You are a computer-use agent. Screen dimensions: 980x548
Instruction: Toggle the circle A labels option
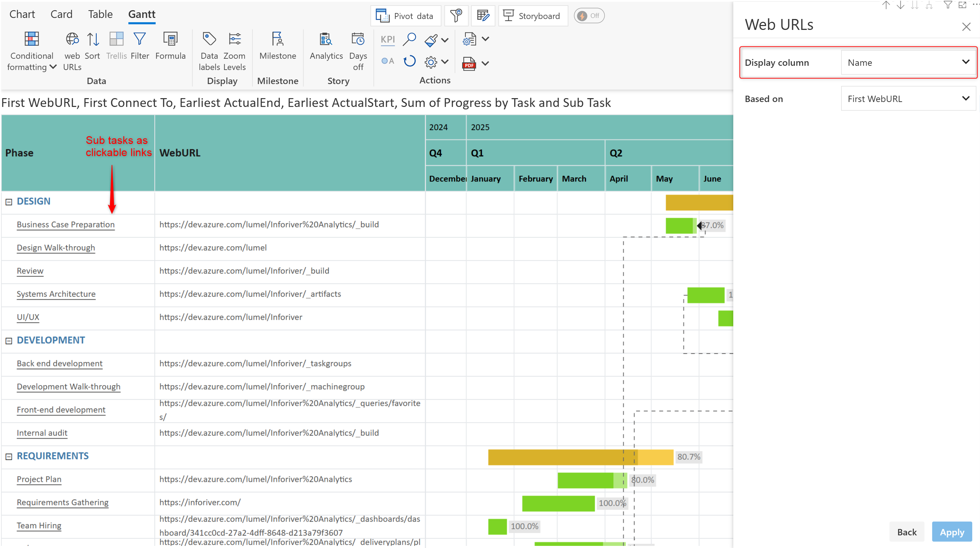[x=388, y=61]
